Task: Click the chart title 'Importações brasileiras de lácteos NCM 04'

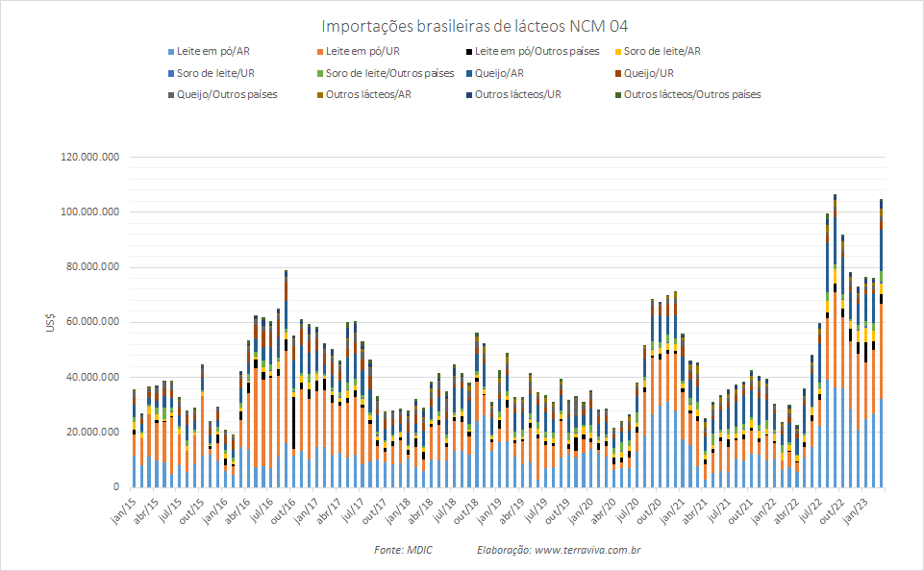Action: tap(475, 26)
